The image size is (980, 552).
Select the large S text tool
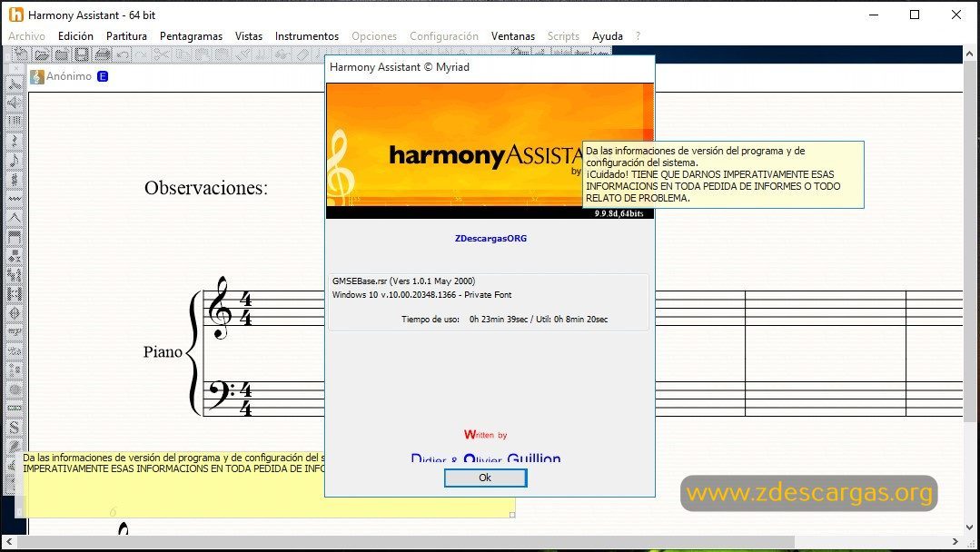(x=15, y=426)
